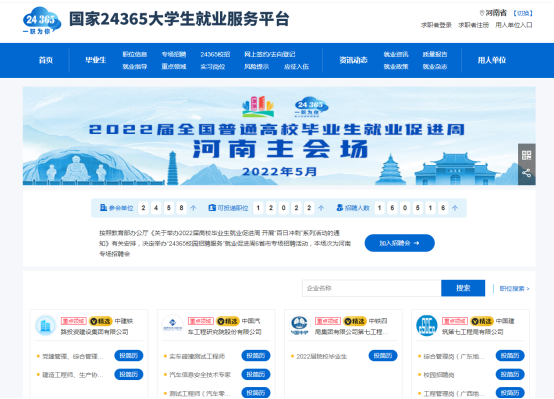Open 资讯动态 in the navigation bar

[x=353, y=60]
